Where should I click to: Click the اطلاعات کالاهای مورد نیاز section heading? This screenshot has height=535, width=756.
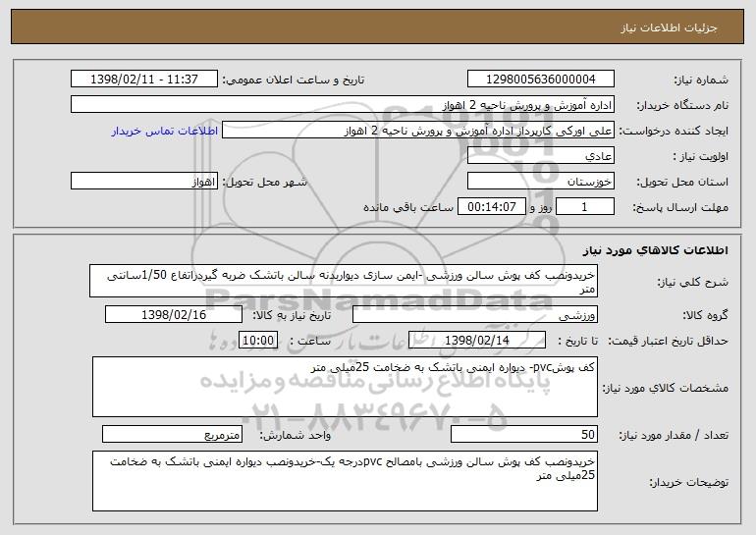655,250
